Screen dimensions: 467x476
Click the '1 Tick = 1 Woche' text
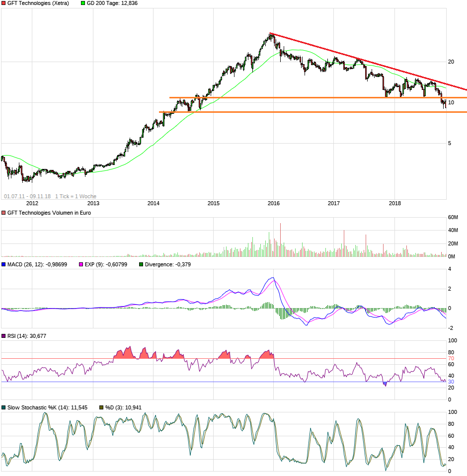pos(76,196)
